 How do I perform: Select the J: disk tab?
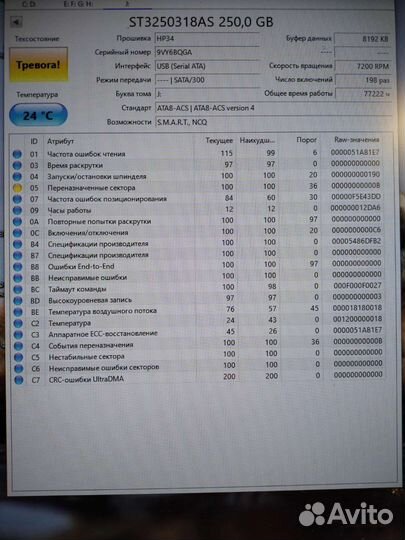tap(127, 4)
